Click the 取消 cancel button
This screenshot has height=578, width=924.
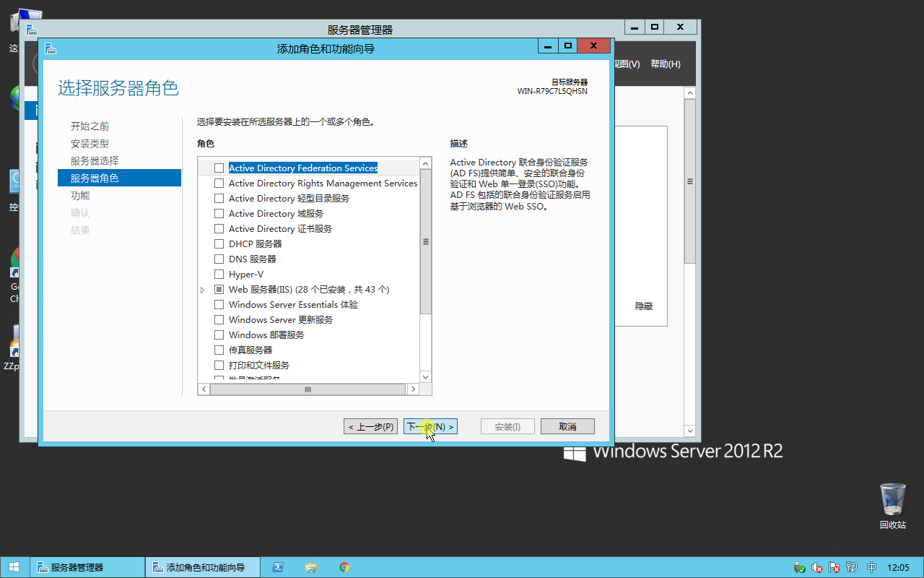pyautogui.click(x=567, y=426)
